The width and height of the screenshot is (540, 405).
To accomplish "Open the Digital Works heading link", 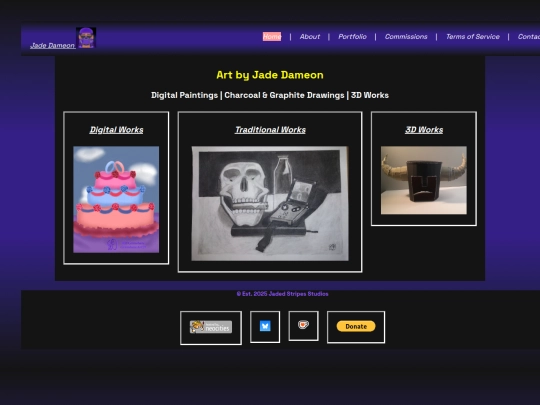I will 116,130.
